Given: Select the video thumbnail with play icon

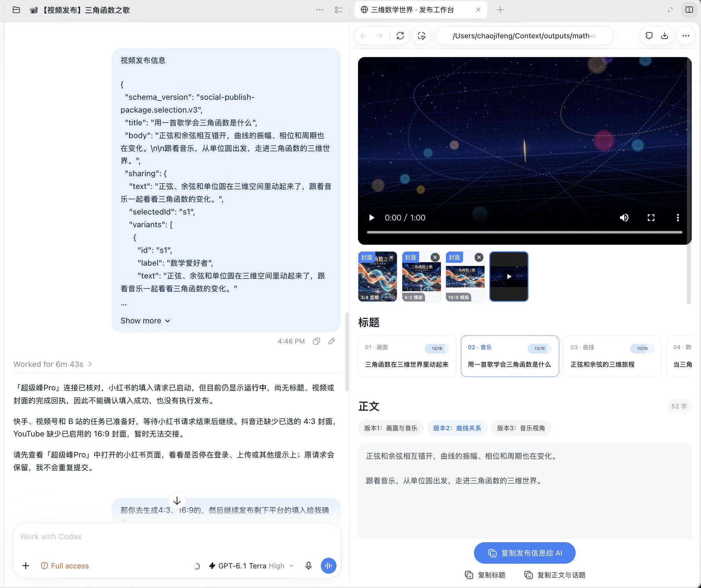Looking at the screenshot, I should pyautogui.click(x=509, y=277).
